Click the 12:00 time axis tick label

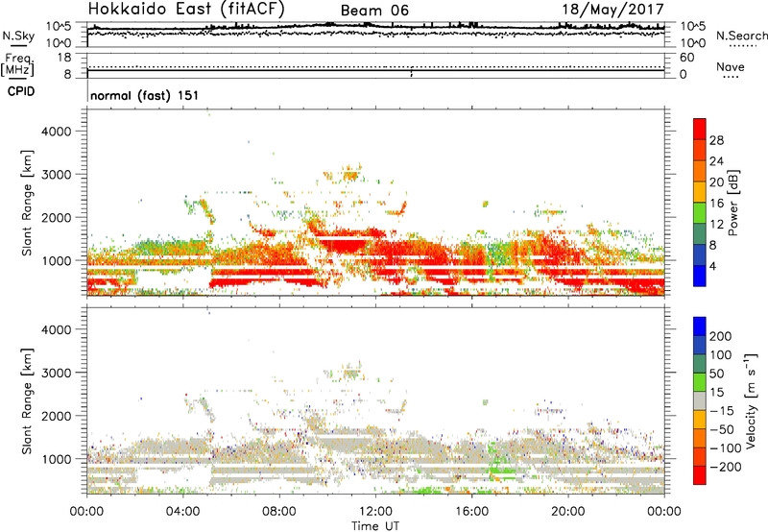[x=375, y=512]
